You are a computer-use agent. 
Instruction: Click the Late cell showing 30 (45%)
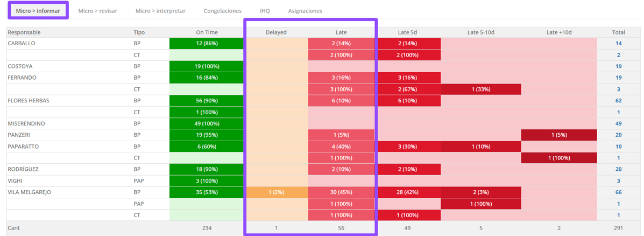341,192
